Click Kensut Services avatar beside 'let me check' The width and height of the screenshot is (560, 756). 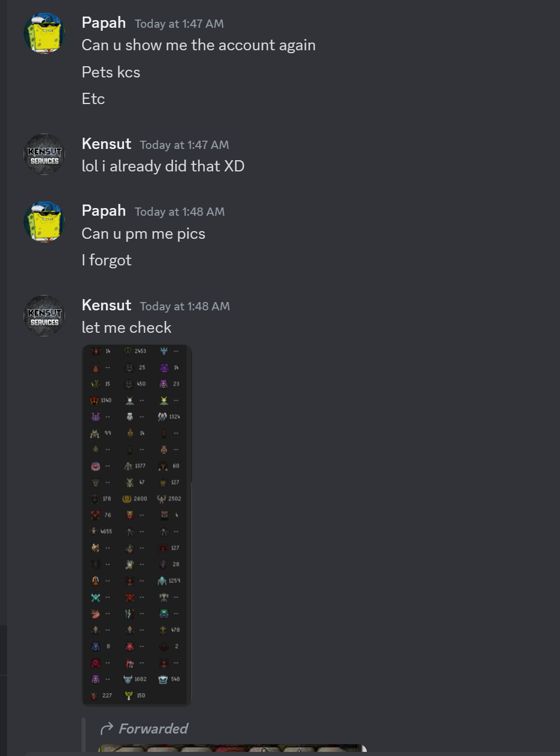click(x=44, y=316)
